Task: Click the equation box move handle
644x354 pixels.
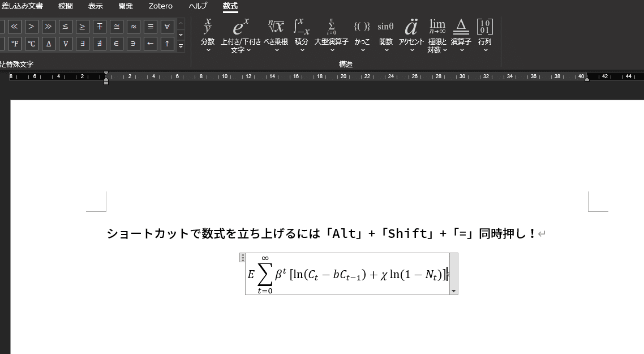Action: coord(242,257)
